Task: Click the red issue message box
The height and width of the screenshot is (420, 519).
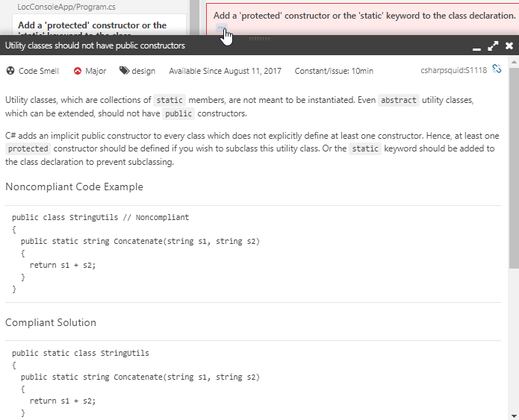Action: tap(362, 19)
